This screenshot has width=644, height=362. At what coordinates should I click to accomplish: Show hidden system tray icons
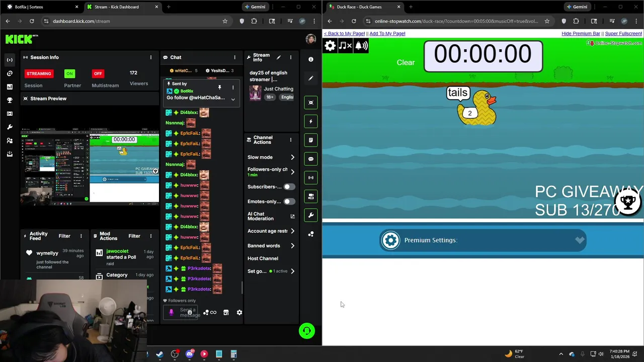pyautogui.click(x=561, y=354)
